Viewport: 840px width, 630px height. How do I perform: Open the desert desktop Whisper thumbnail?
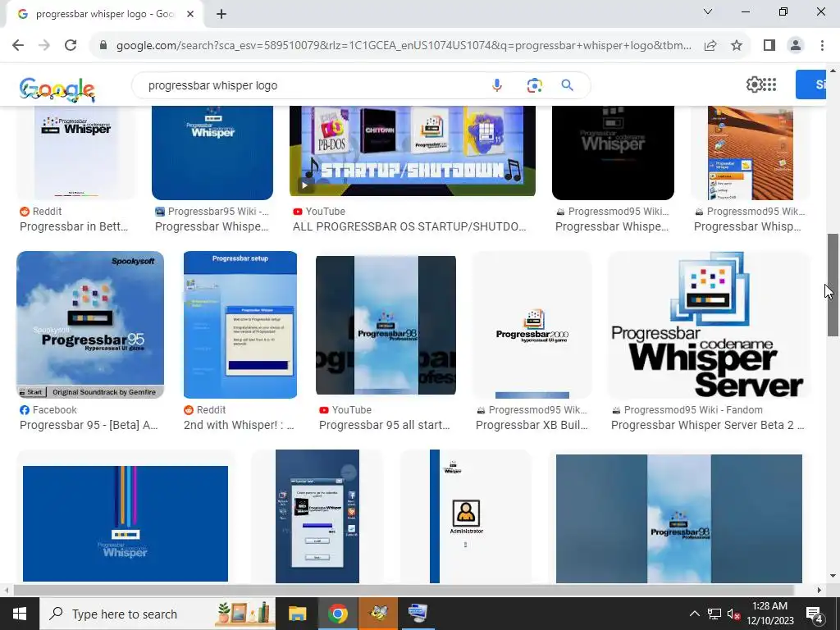[750, 153]
